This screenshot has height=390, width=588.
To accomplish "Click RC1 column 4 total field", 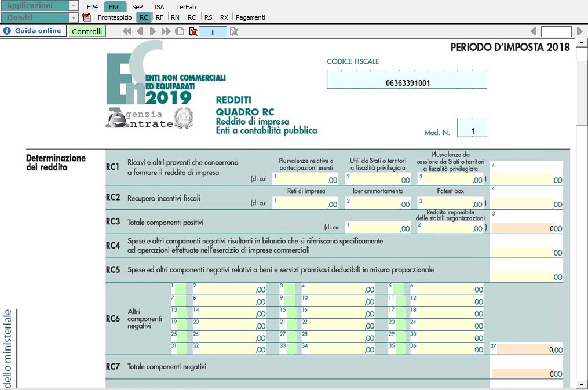I will click(527, 179).
